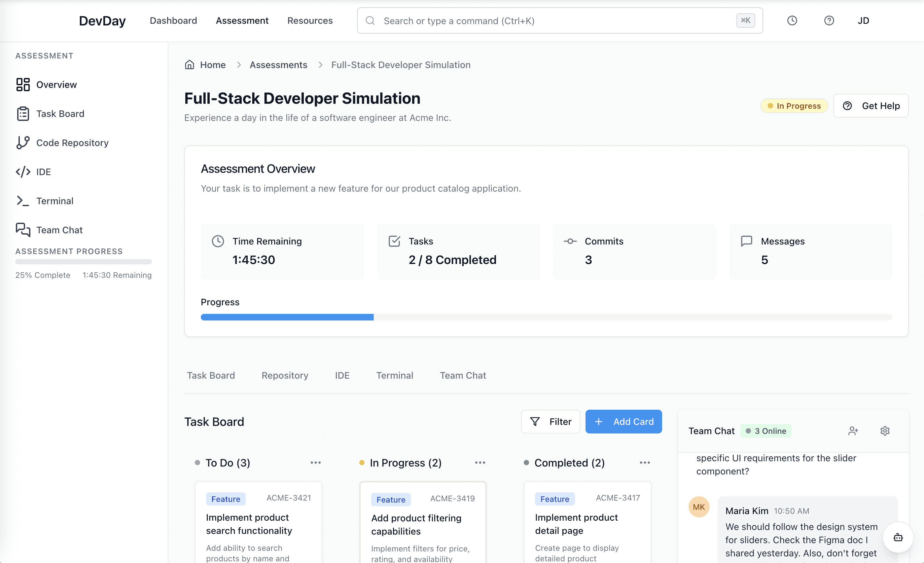Image resolution: width=924 pixels, height=563 pixels.
Task: Click the Messages speech bubble icon
Action: (747, 241)
